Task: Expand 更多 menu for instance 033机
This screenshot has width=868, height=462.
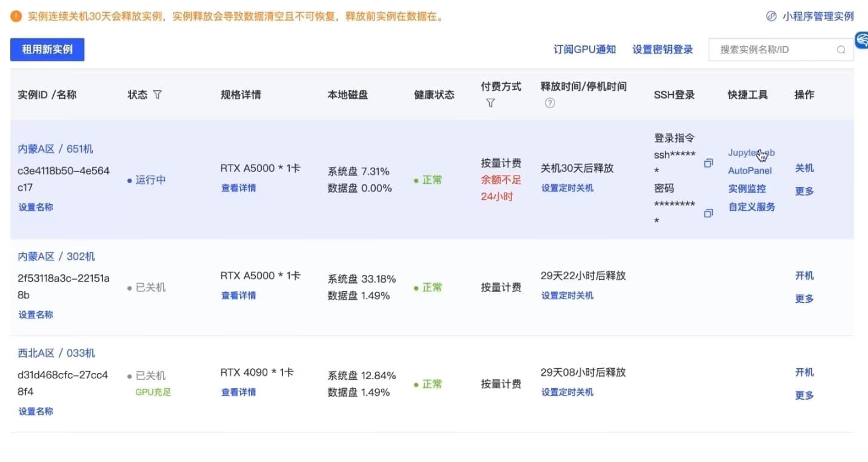Action: pos(804,395)
